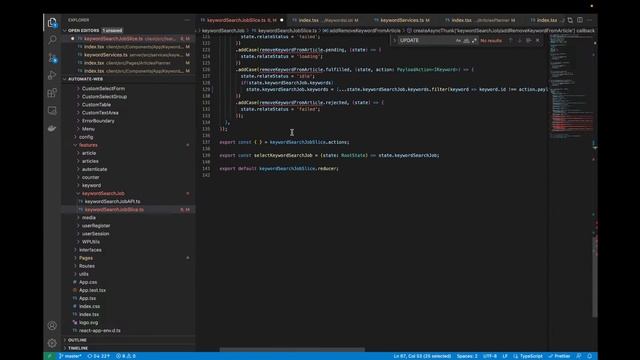Toggle find in selection
The width and height of the screenshot is (640, 360).
tap(529, 40)
